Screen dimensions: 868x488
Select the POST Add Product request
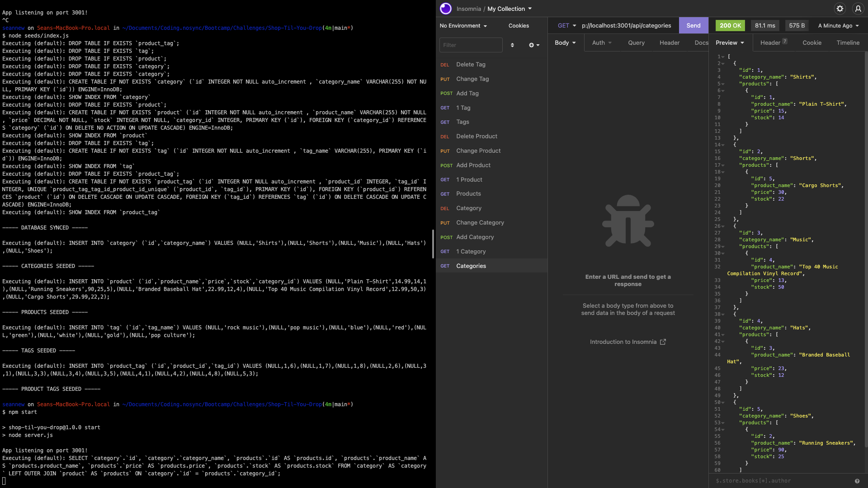pos(473,165)
